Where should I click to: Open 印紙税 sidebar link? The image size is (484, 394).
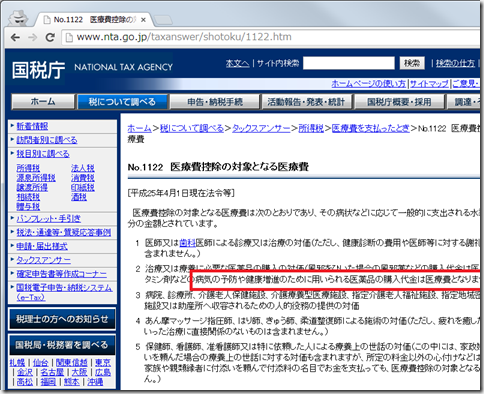coord(83,187)
